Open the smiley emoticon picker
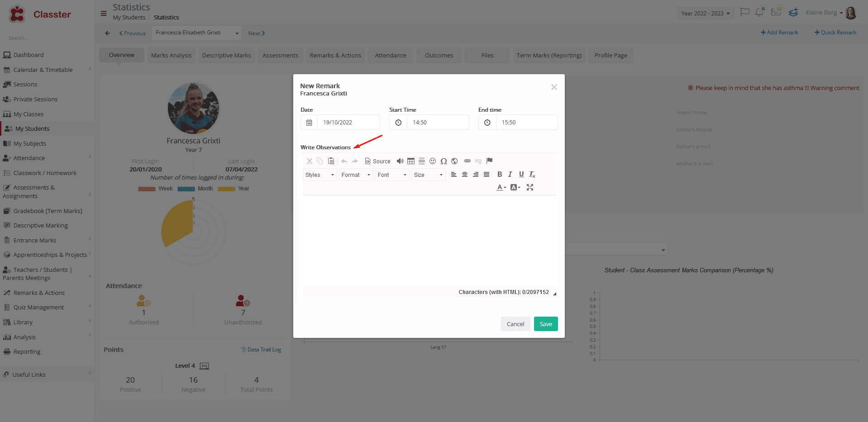The height and width of the screenshot is (422, 868). (433, 161)
